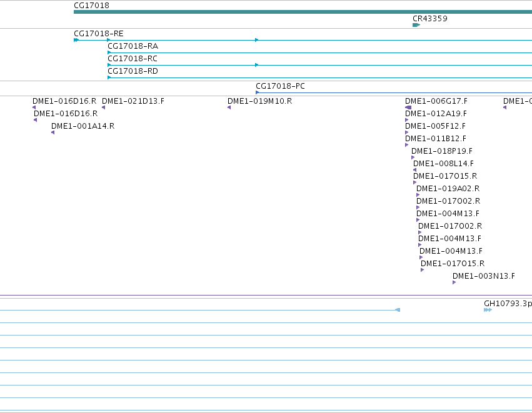The width and height of the screenshot is (532, 413).
Task: Click the double-arrow start glyph of CG17018-RE
Action: (x=76, y=40)
